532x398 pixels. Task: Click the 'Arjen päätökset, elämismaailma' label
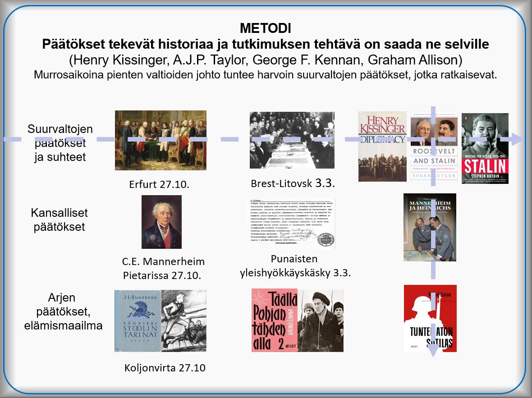point(63,311)
